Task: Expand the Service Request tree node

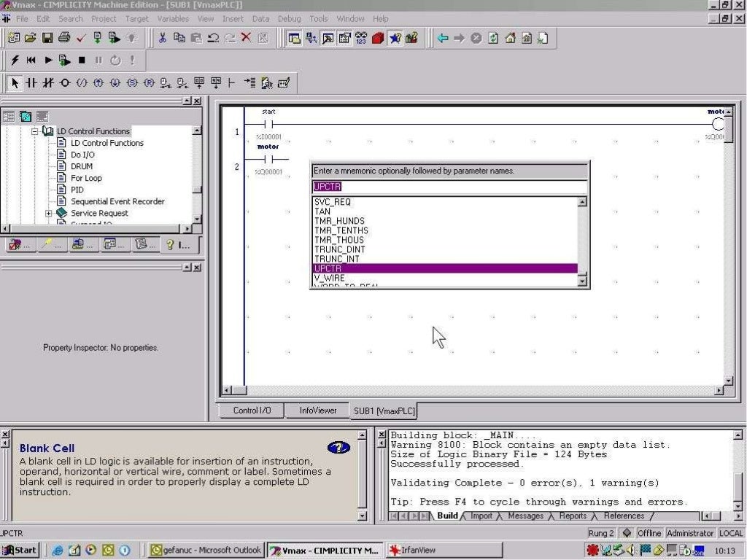Action: coord(49,214)
